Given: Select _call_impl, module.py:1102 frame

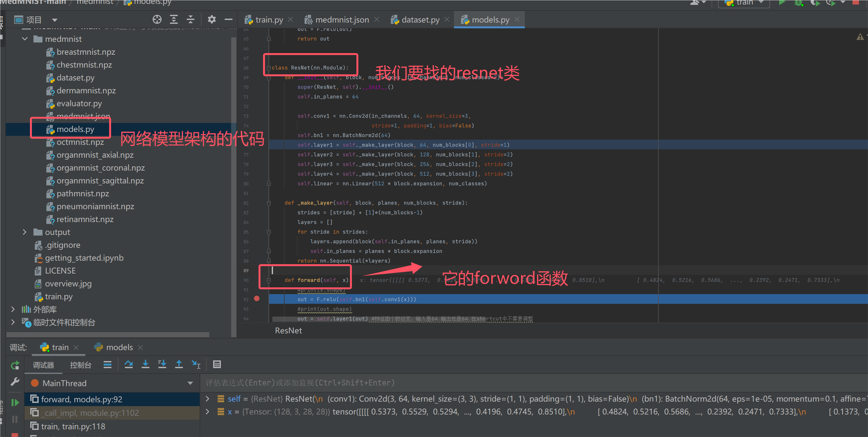Looking at the screenshot, I should (112, 413).
